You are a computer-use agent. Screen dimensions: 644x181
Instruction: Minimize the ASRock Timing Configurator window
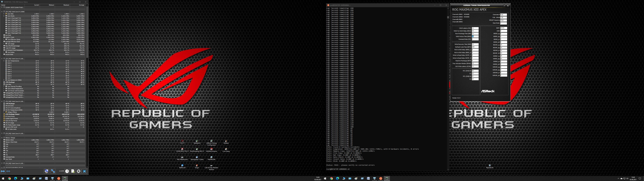point(504,5)
